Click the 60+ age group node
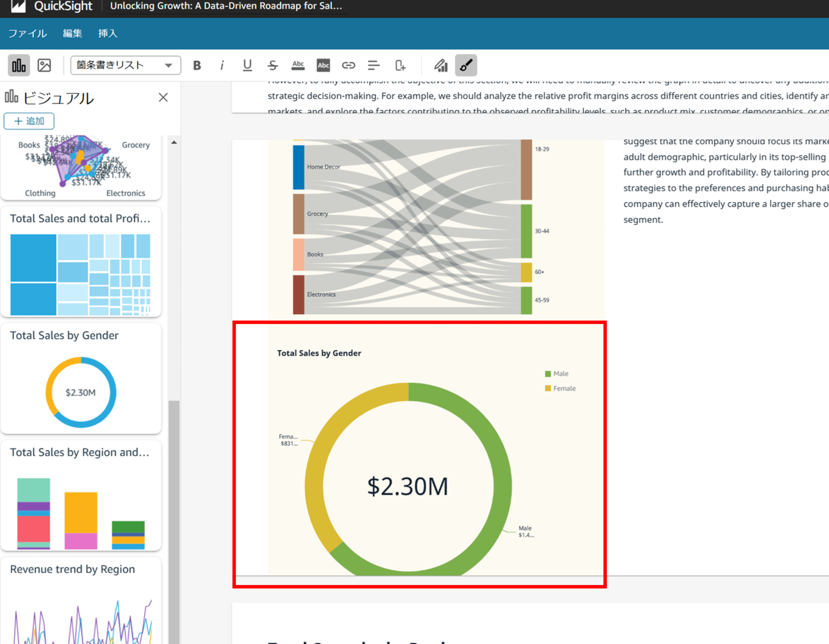Image resolution: width=829 pixels, height=644 pixels. click(x=526, y=272)
